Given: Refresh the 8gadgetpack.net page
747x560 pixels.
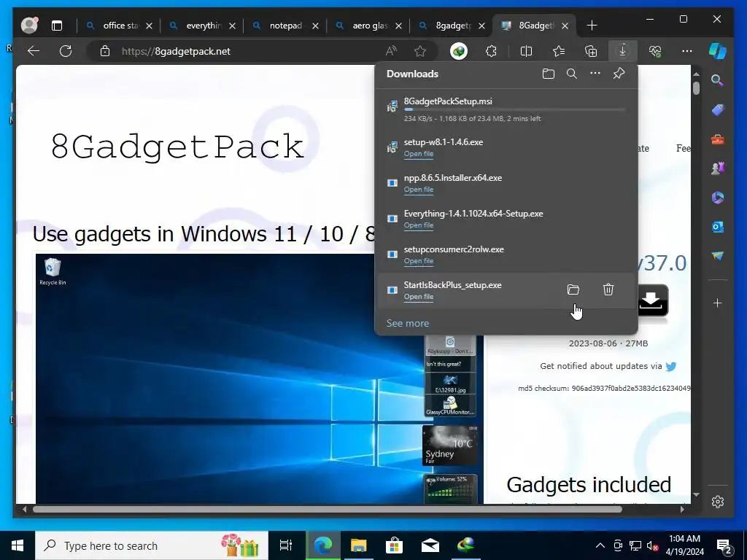Looking at the screenshot, I should click(66, 51).
